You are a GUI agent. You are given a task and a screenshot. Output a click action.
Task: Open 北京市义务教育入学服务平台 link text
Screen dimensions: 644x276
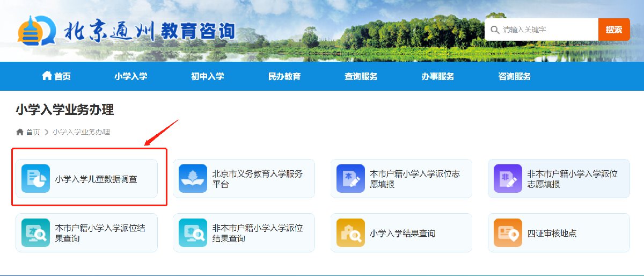(258, 179)
